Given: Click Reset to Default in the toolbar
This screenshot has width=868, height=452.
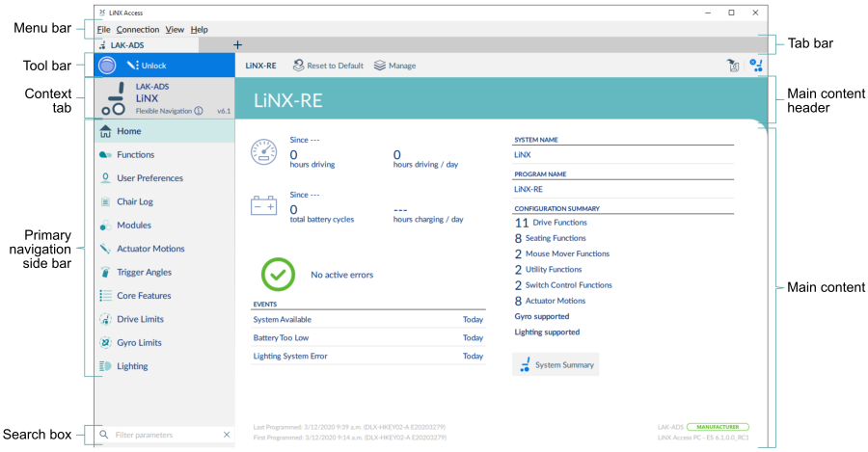Looking at the screenshot, I should pyautogui.click(x=328, y=66).
